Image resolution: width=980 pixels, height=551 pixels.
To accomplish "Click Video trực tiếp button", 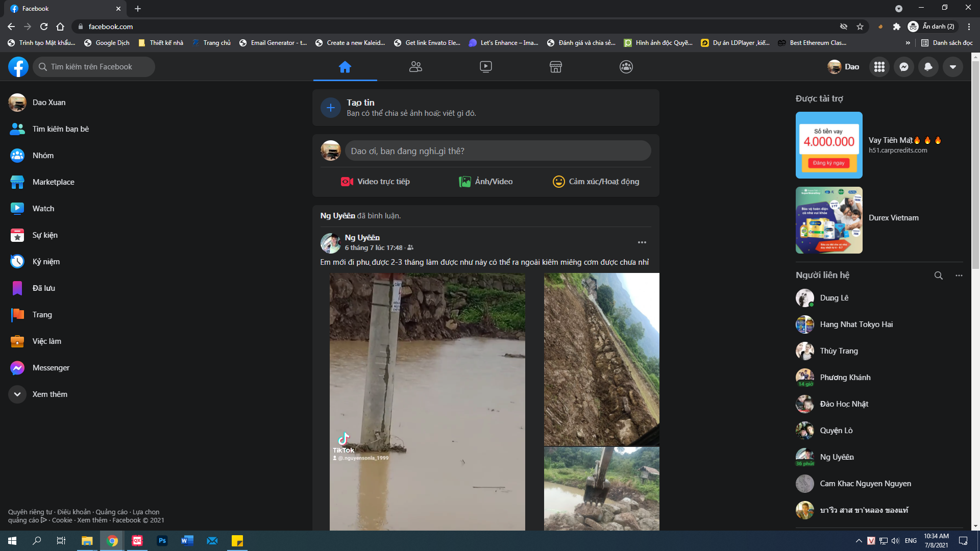I will (375, 182).
